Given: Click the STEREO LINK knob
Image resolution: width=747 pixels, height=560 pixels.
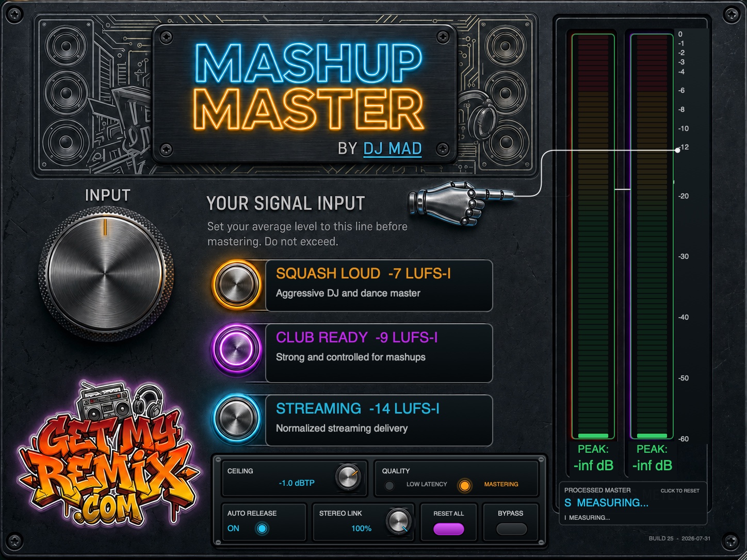Looking at the screenshot, I should pyautogui.click(x=399, y=522).
